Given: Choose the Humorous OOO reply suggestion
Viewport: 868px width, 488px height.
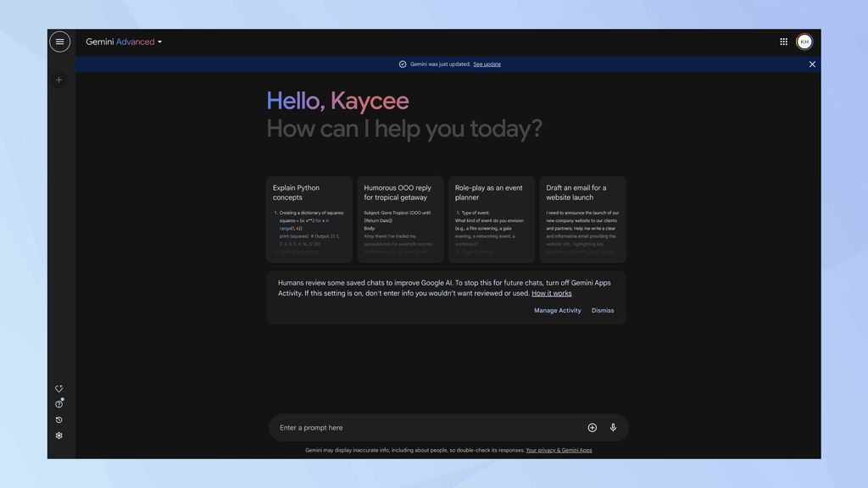Looking at the screenshot, I should [x=399, y=216].
